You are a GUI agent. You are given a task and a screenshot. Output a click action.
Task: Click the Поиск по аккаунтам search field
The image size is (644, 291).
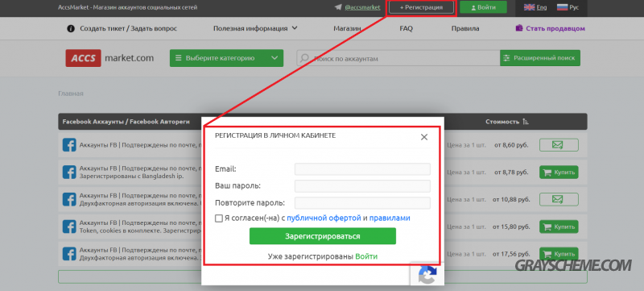tap(398, 58)
